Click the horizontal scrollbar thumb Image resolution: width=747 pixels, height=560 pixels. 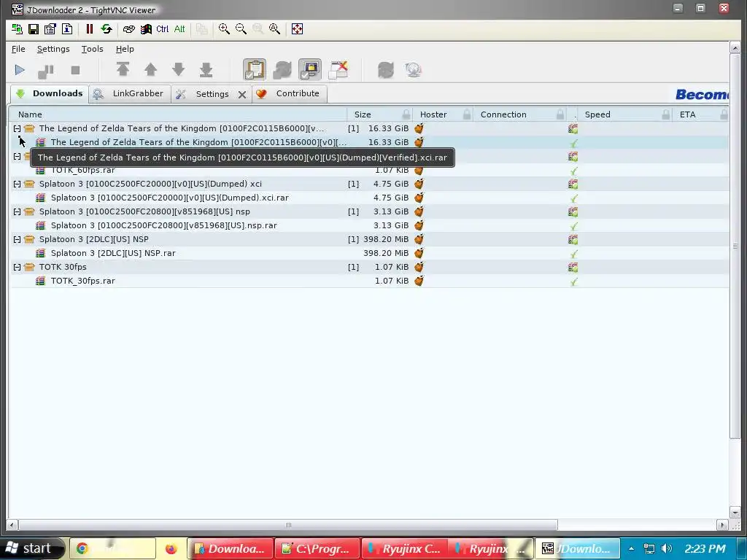(287, 525)
